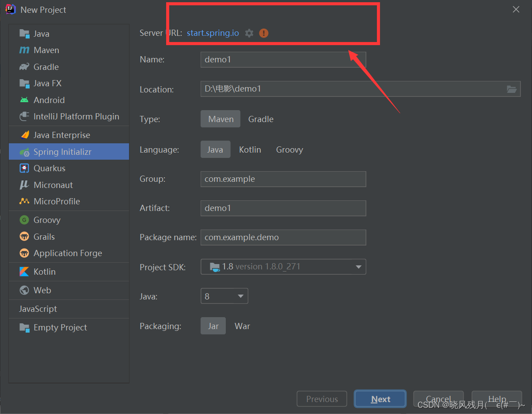Click the Empty Project folder icon
This screenshot has width=532, height=414.
24,327
